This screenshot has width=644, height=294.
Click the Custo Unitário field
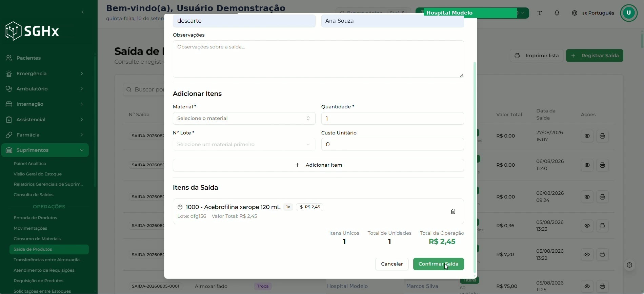[x=393, y=144]
